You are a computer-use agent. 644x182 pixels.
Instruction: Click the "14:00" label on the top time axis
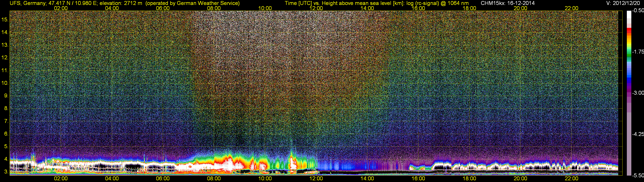[367, 8]
